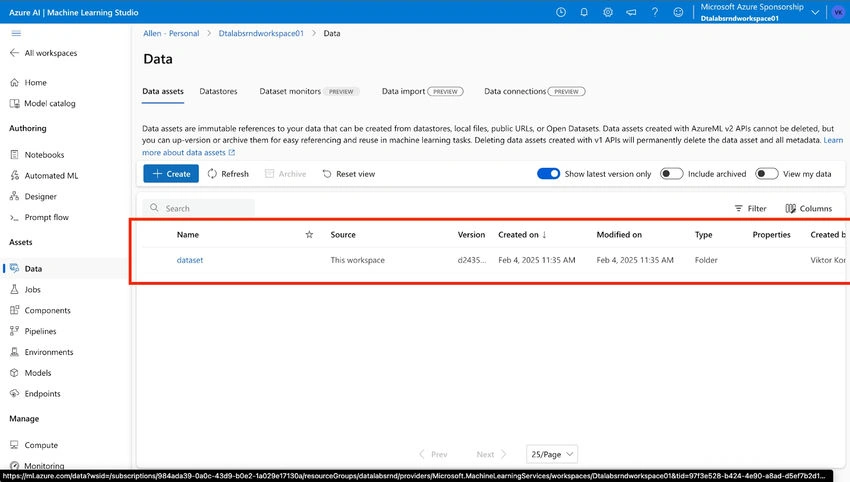Open Designer section
850x482 pixels.
33,196
